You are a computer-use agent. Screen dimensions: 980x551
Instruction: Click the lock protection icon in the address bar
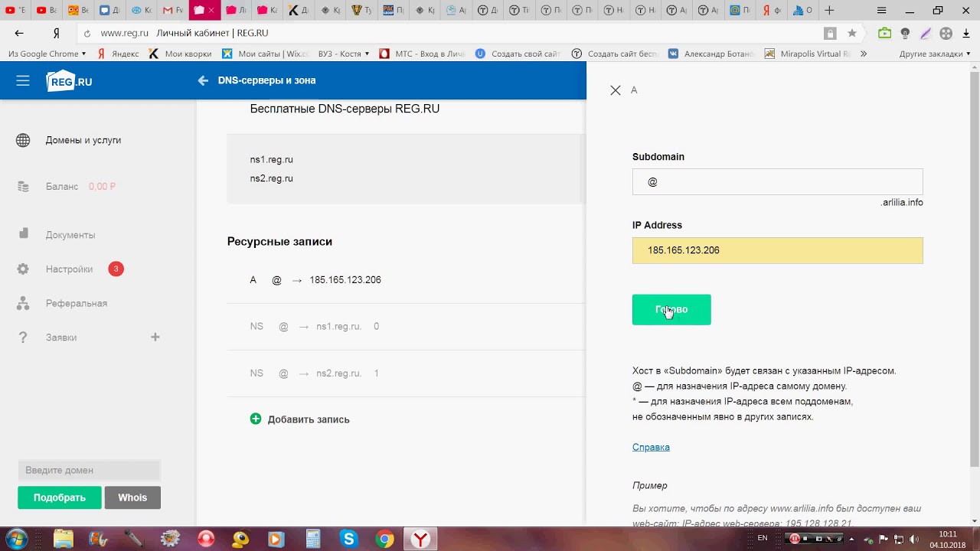830,34
